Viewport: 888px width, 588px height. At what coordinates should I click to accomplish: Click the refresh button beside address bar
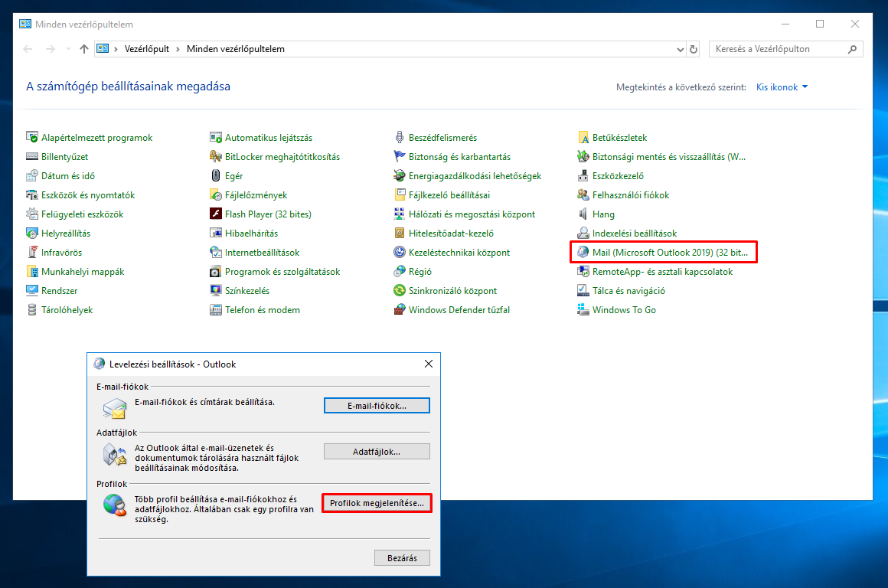point(694,49)
